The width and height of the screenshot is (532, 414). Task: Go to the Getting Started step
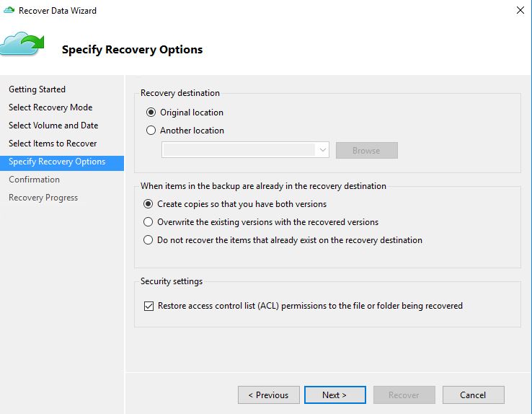pyautogui.click(x=37, y=89)
